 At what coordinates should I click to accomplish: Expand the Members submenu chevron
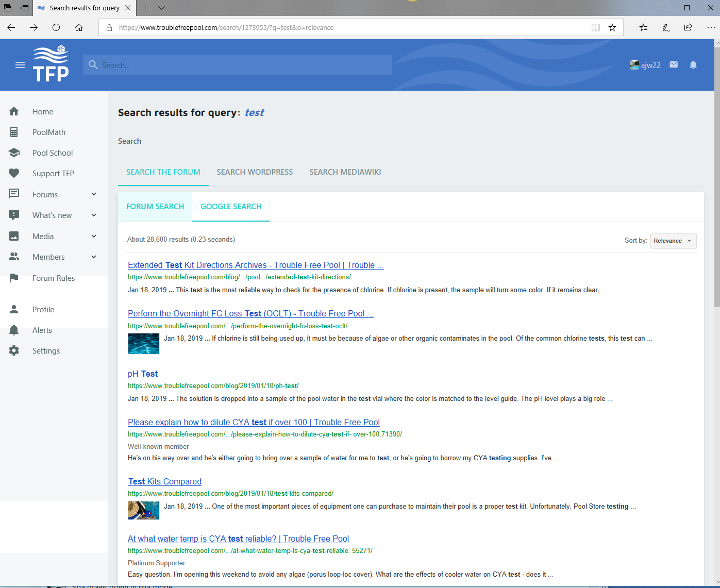(x=94, y=257)
